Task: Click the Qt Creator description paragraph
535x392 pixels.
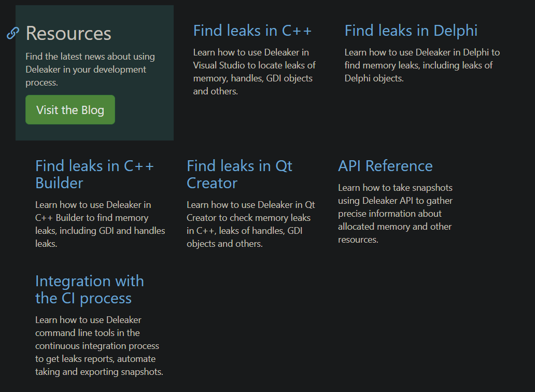Action: 250,224
